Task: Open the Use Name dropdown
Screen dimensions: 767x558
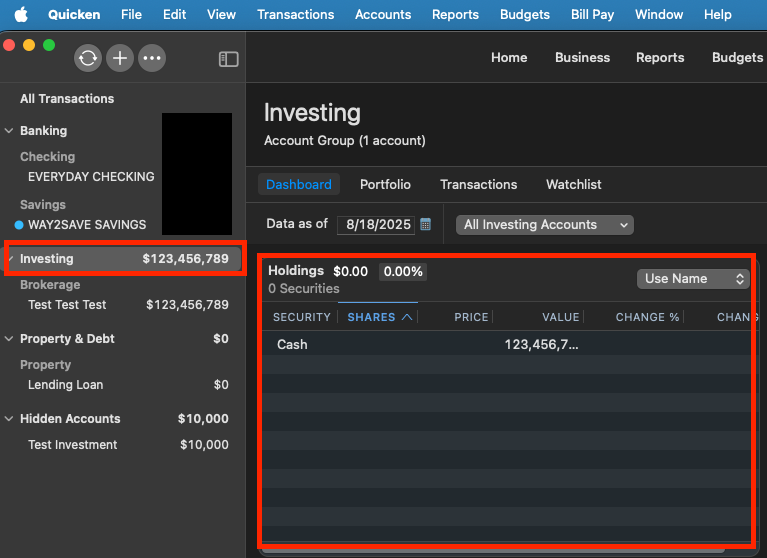Action: point(693,279)
